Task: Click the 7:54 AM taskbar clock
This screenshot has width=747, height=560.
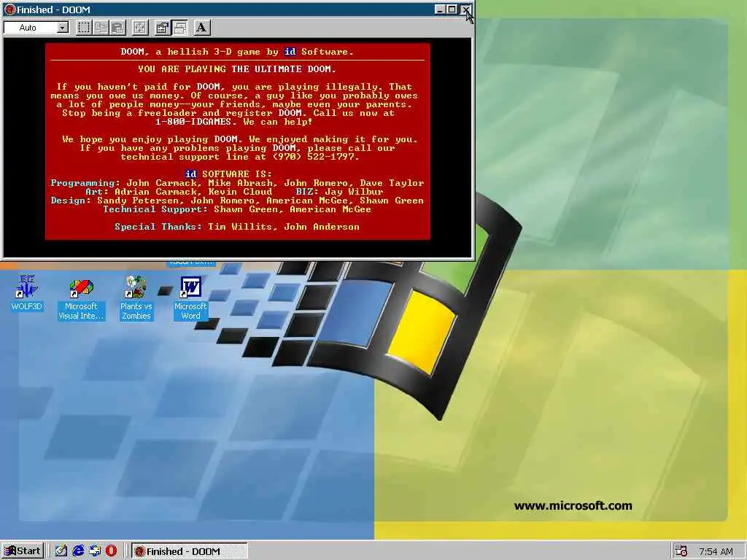Action: [x=716, y=551]
